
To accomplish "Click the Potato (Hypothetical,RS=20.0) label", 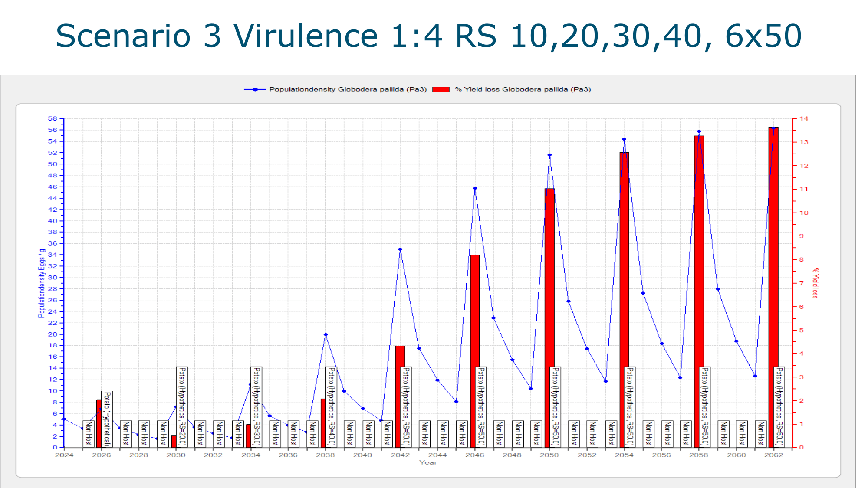I will click(182, 406).
